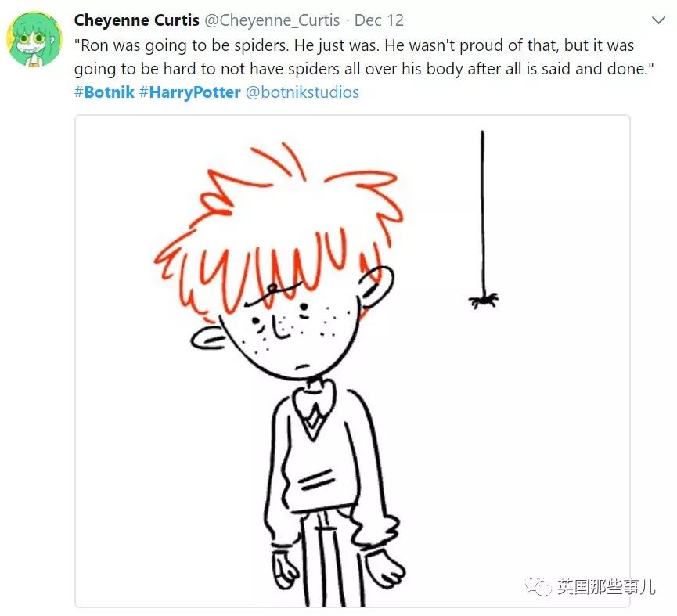The height and width of the screenshot is (616, 677).
Task: Open the #HarryPotter hashtag
Action: tap(190, 92)
